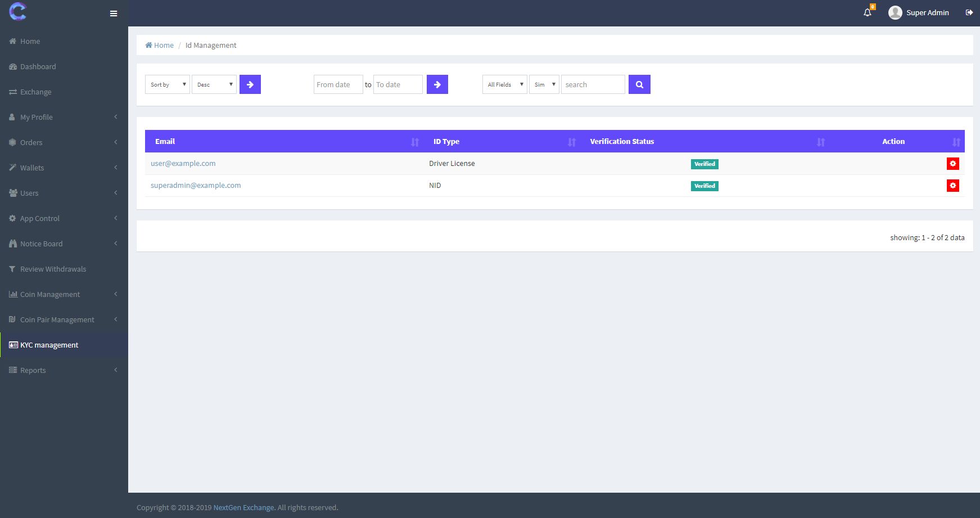Toggle the sidebar with the hamburger icon
The height and width of the screenshot is (518, 980).
(114, 13)
